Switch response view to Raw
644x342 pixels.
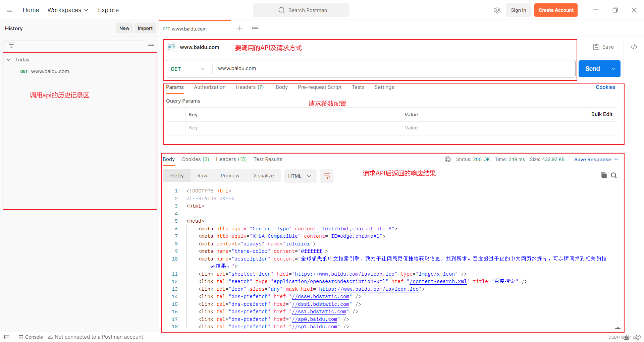click(x=202, y=176)
